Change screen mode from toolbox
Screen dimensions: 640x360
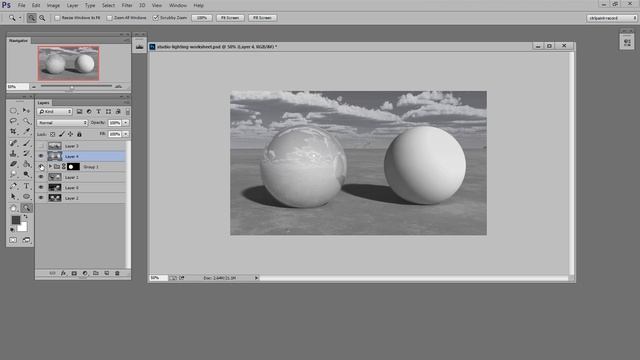(x=26, y=240)
